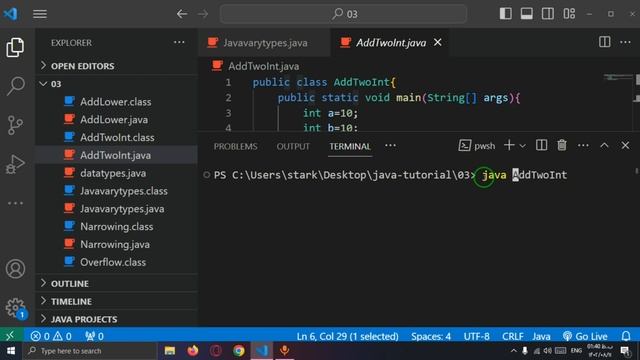Select AddTwoInt.java in explorer
Image resolution: width=640 pixels, height=360 pixels.
pyautogui.click(x=116, y=155)
